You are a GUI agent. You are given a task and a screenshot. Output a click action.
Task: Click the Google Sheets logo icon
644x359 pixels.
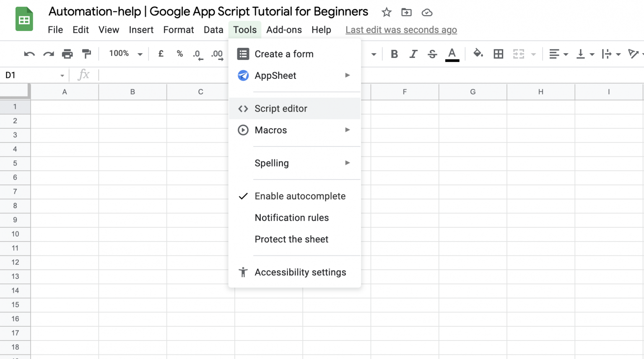click(x=24, y=19)
